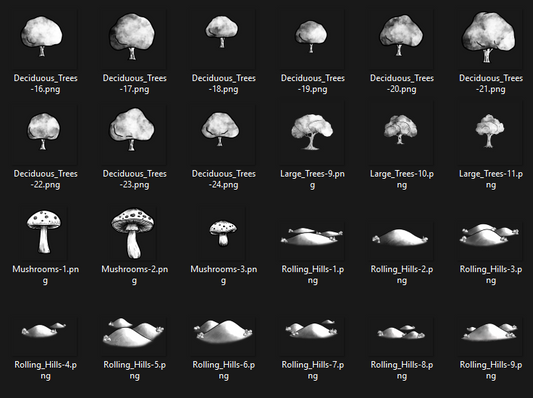
Task: Select the Deciduous_Trees-23.png thumbnail
Action: point(134,135)
